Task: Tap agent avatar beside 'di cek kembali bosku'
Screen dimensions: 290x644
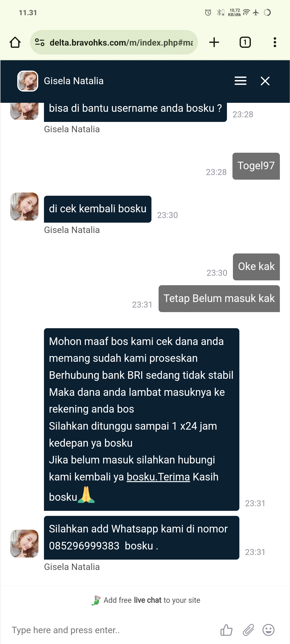Action: (x=24, y=207)
